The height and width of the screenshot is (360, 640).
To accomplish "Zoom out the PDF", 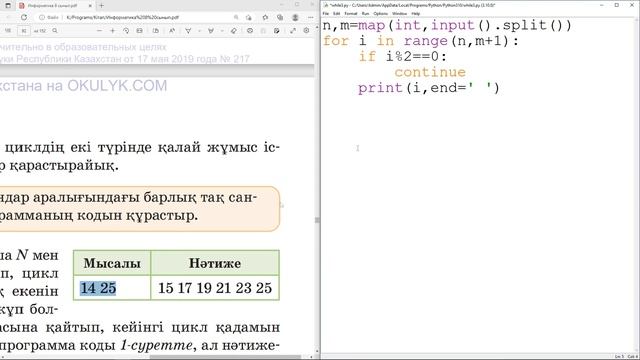I will 99,31.
